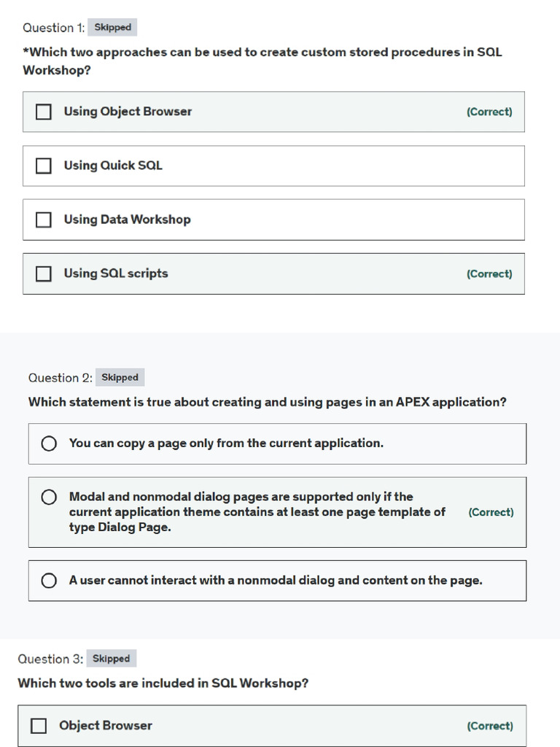
Task: Click the Question 2 prompt about APEX pages
Action: [x=267, y=402]
